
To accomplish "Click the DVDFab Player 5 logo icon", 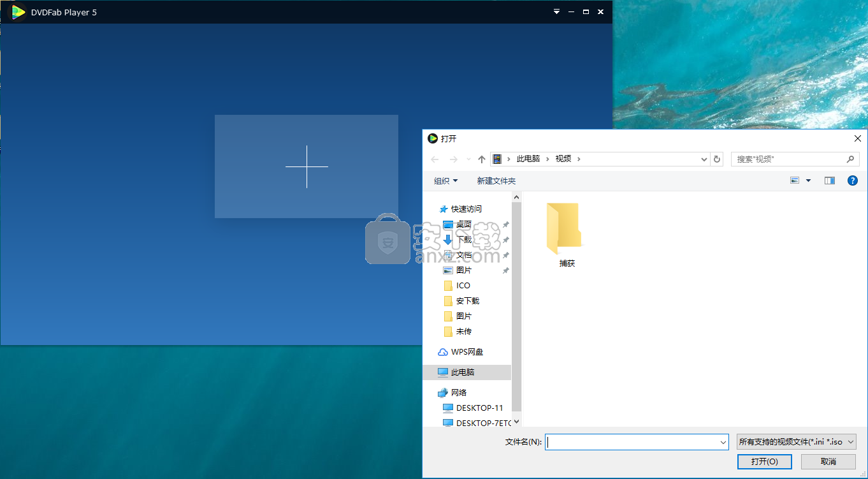I will (17, 11).
